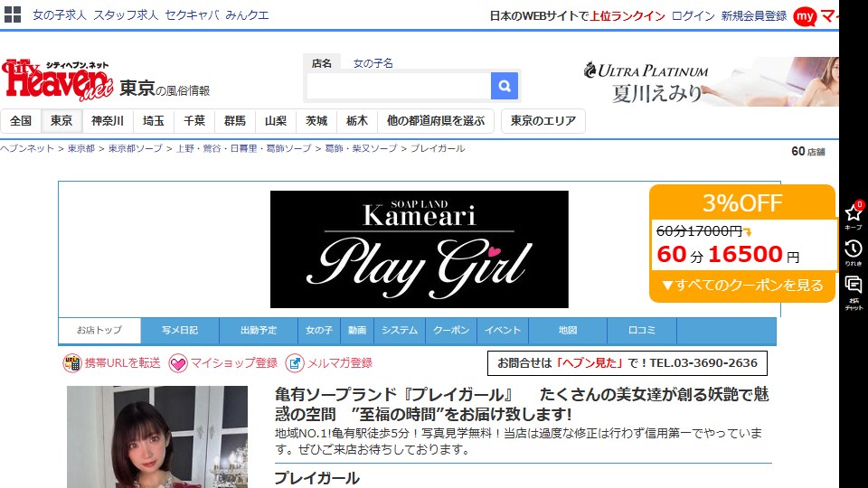This screenshot has height=488, width=868.
Task: Select the 群馬 region tab
Action: pos(235,120)
